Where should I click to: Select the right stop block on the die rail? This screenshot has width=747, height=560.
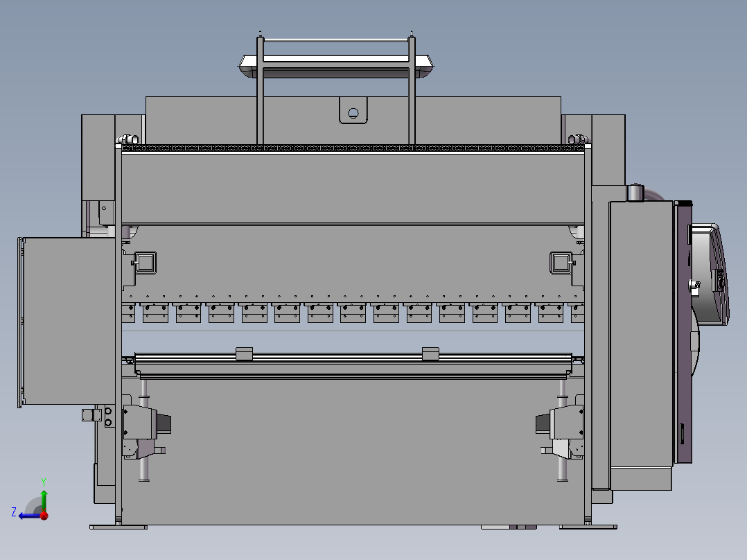[x=431, y=353]
